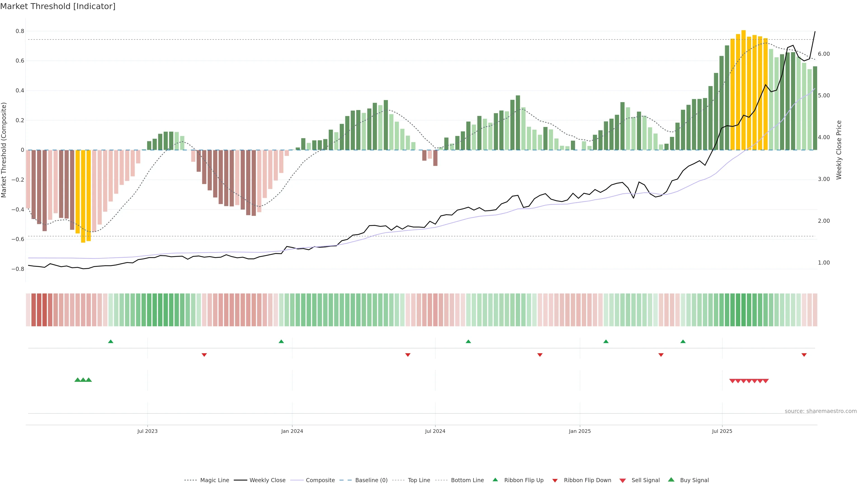Hide the Baseline (0) legend entry
This screenshot has height=488, width=868.
[371, 480]
